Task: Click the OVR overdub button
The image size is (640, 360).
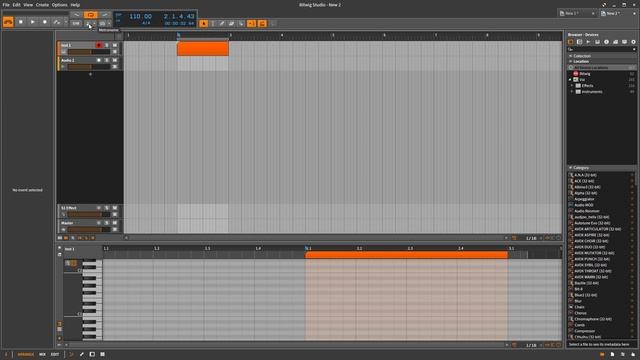Action: [x=76, y=24]
